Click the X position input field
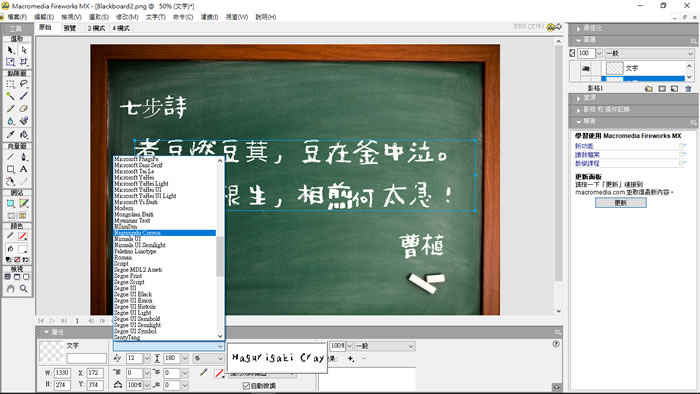Screen dimensions: 700x394 pos(94,373)
